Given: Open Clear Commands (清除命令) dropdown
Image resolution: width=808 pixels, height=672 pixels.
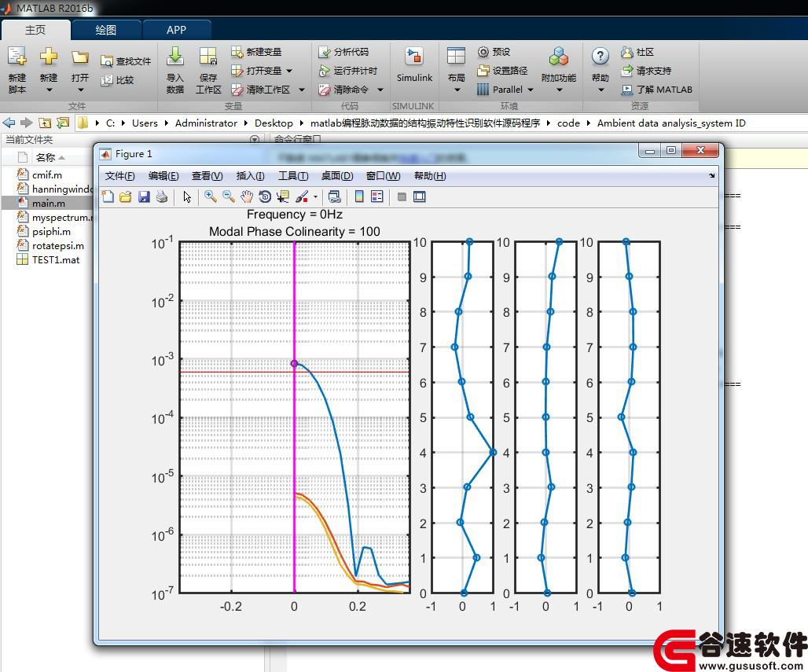Looking at the screenshot, I should (380, 90).
